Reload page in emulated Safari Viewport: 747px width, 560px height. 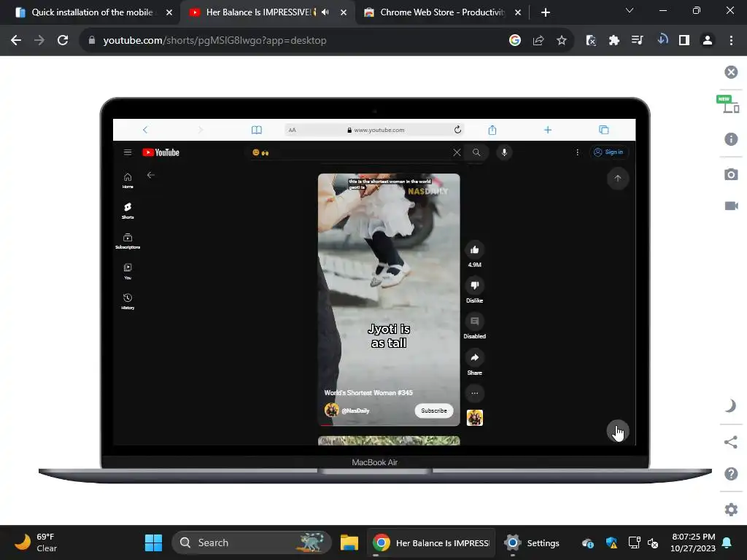[457, 130]
